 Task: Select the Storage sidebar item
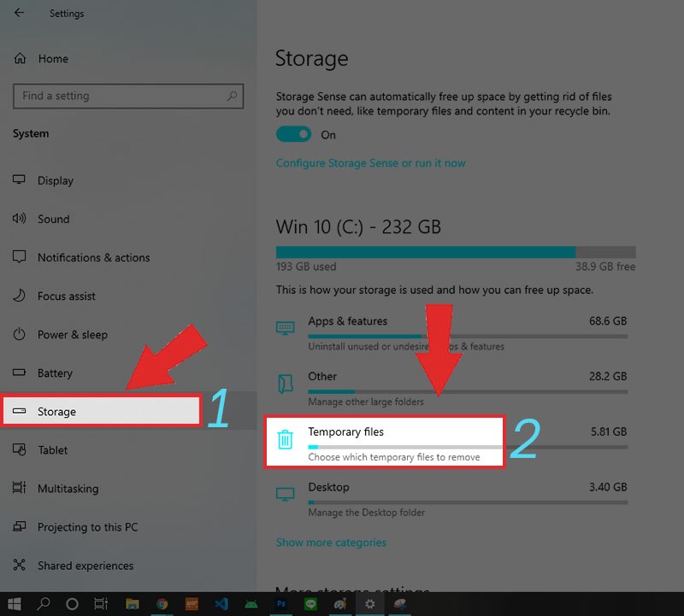point(101,411)
